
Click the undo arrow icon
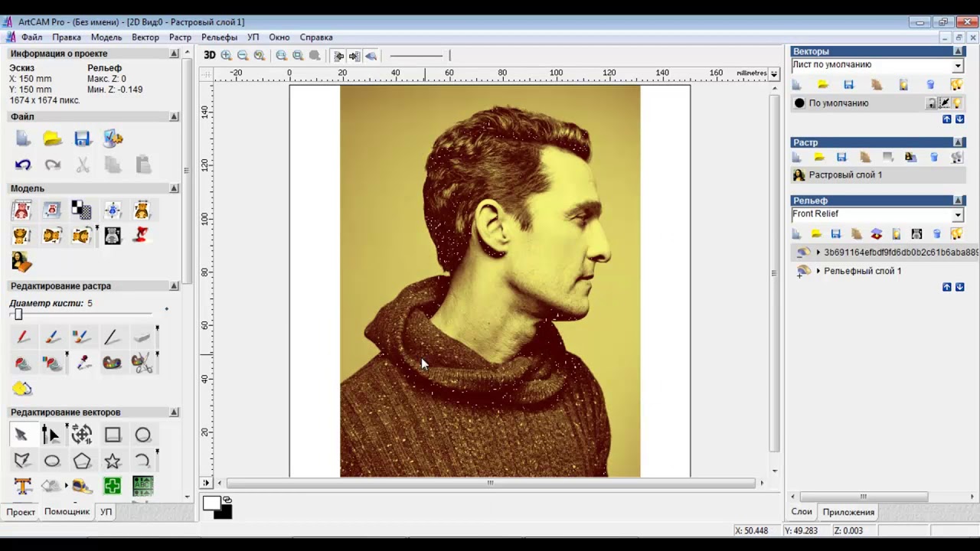point(22,165)
